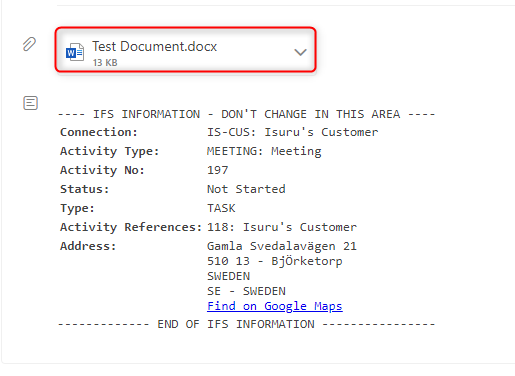
Task: Click the Not Started status value
Action: pos(246,189)
